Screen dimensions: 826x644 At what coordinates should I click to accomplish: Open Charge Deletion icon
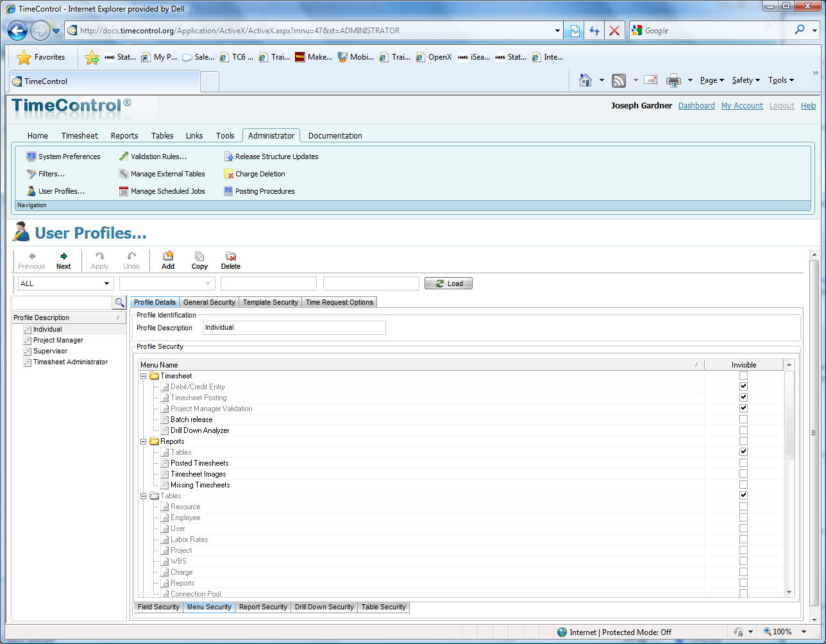click(228, 174)
